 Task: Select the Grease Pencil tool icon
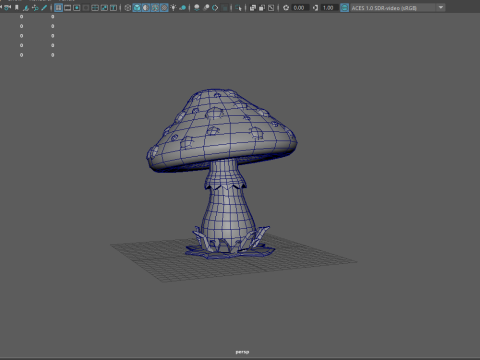pos(44,7)
